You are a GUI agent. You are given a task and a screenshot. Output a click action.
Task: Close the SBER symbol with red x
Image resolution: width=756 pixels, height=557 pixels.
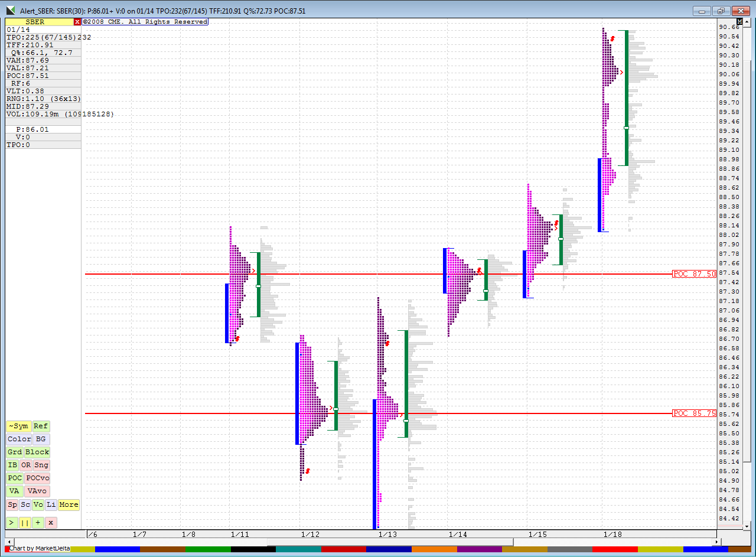tap(77, 22)
